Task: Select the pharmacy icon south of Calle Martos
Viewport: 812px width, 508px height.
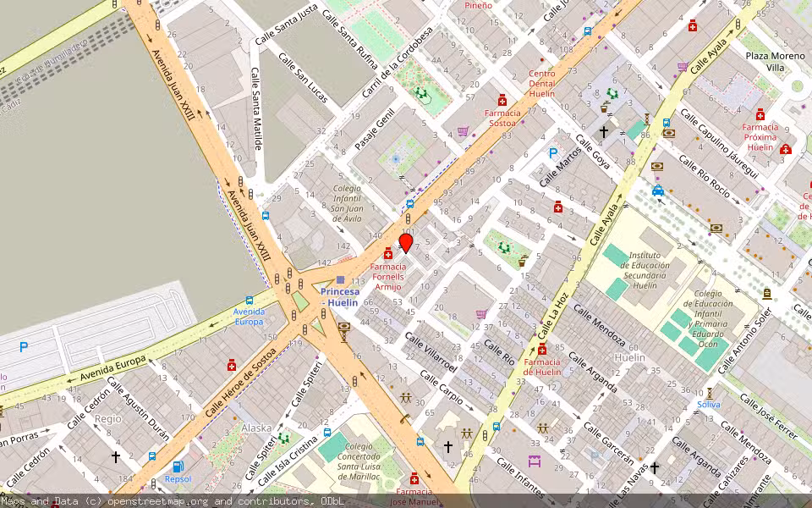Action: point(557,207)
